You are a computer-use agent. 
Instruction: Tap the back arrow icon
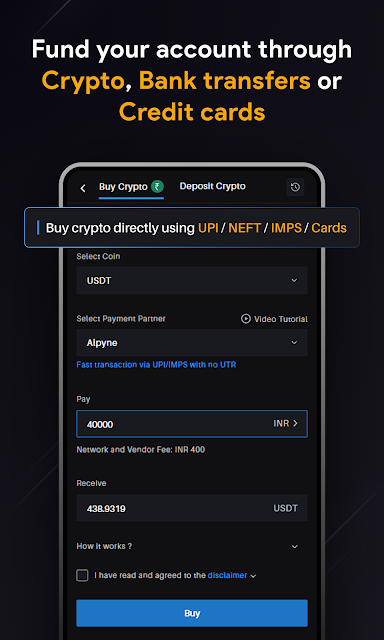pos(83,188)
